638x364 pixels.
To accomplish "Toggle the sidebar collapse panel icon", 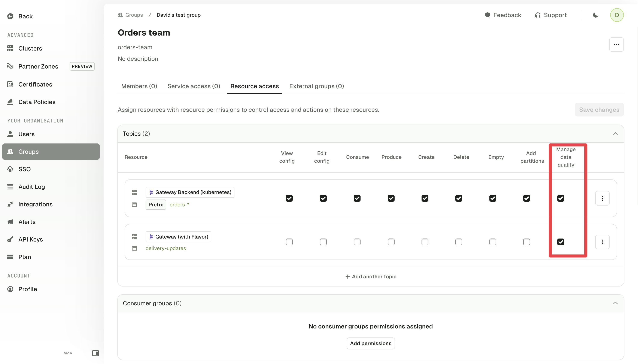I will point(95,353).
